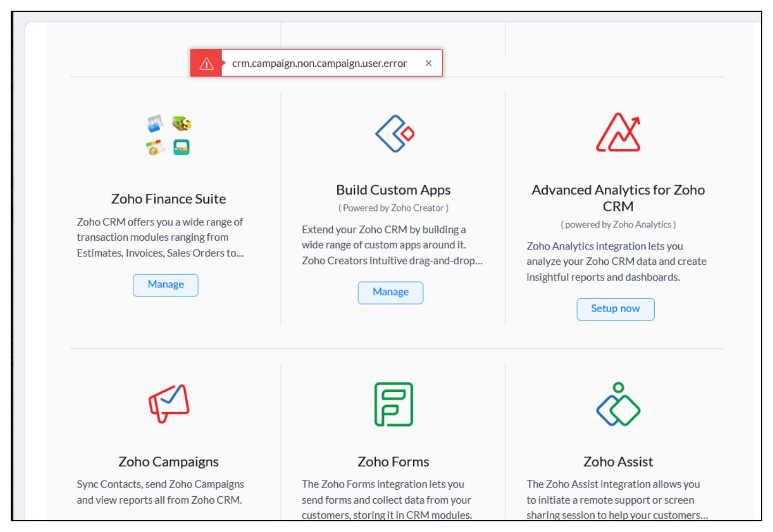773x532 pixels.
Task: Click Advanced Analytics for Zoho CRM heading
Action: click(618, 198)
